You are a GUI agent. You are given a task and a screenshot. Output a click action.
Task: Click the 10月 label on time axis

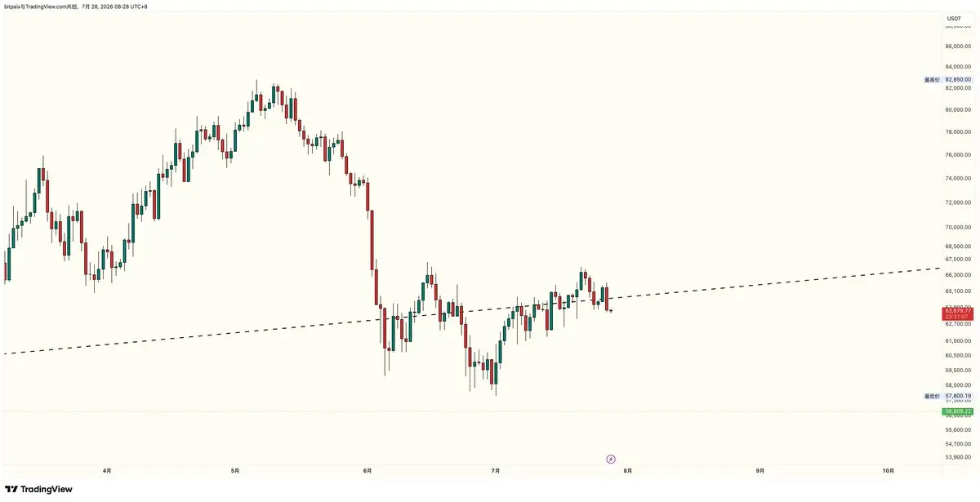pos(889,470)
